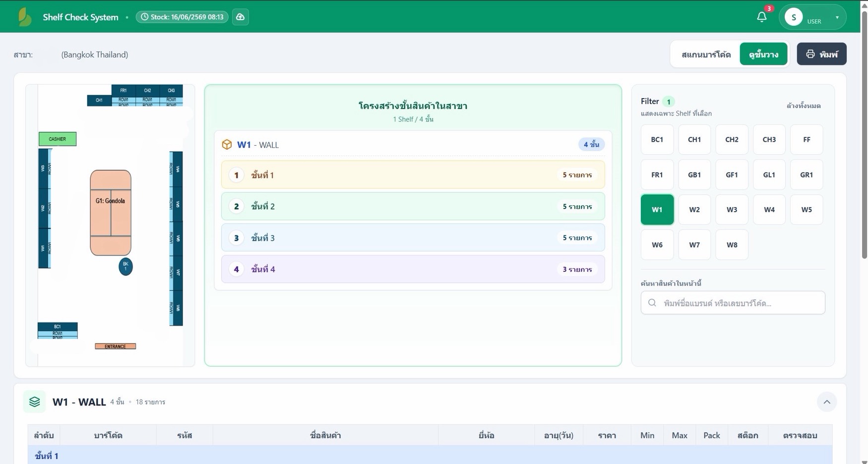Click the พิมพ์ print button

[821, 54]
